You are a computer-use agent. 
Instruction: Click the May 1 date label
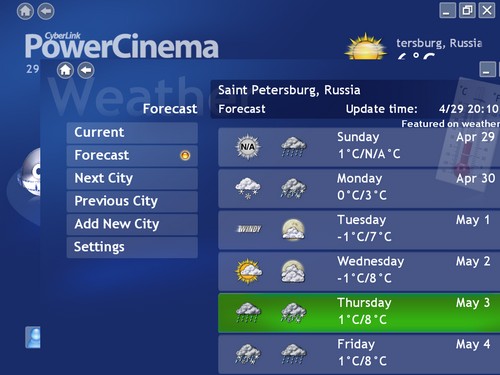click(x=473, y=220)
